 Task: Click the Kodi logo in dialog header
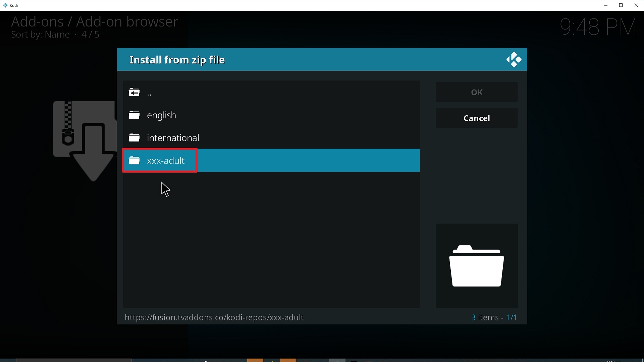click(x=514, y=60)
